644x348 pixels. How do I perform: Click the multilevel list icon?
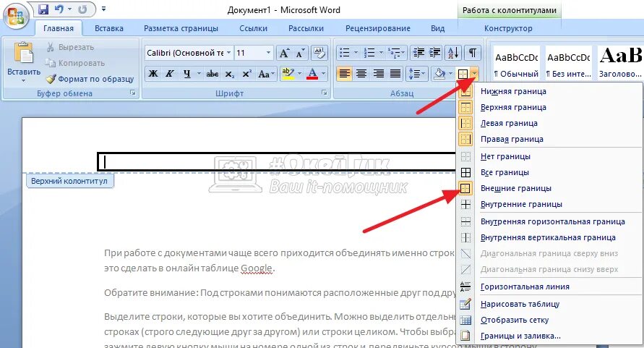(395, 53)
